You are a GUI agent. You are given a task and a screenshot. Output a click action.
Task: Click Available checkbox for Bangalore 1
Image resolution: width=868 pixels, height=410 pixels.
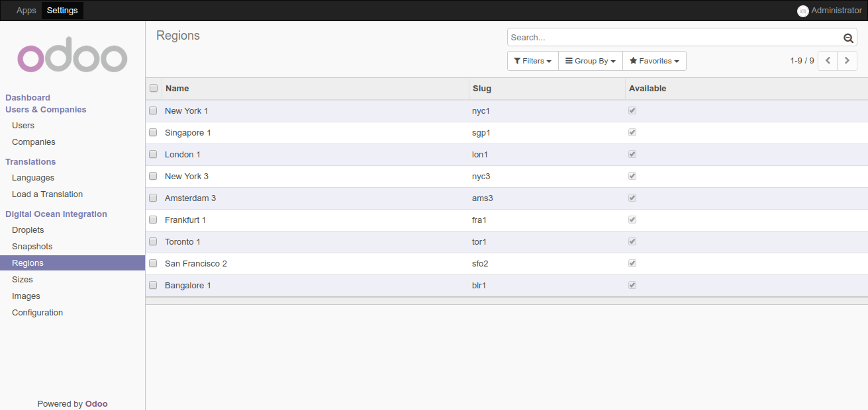(x=632, y=285)
